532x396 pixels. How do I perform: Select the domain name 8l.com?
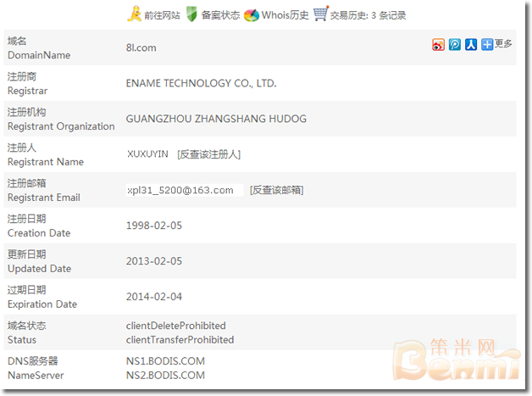pyautogui.click(x=141, y=47)
